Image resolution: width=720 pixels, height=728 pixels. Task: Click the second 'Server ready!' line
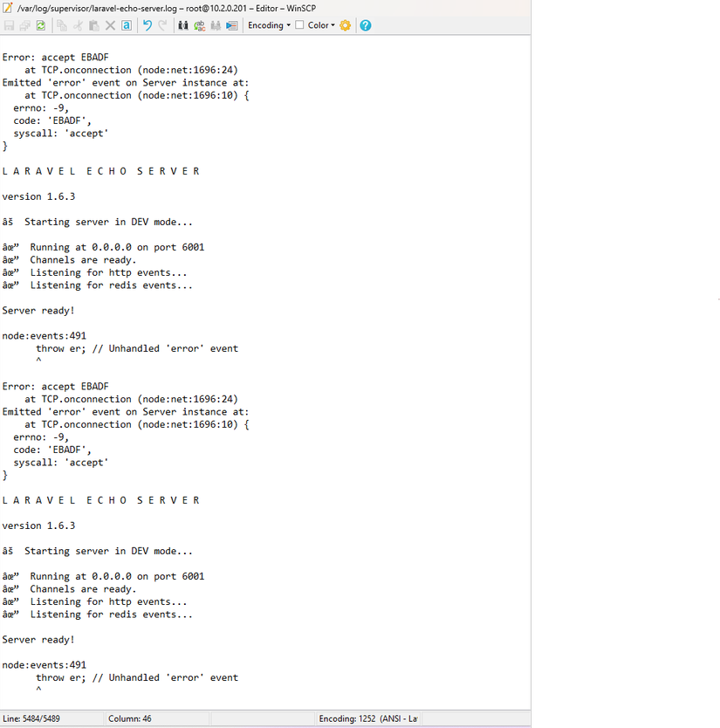click(38, 640)
